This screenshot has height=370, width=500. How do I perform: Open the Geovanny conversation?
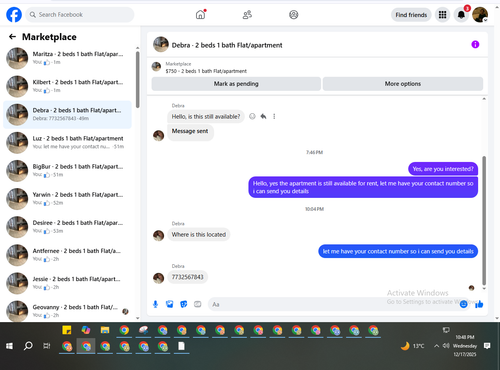(67, 311)
